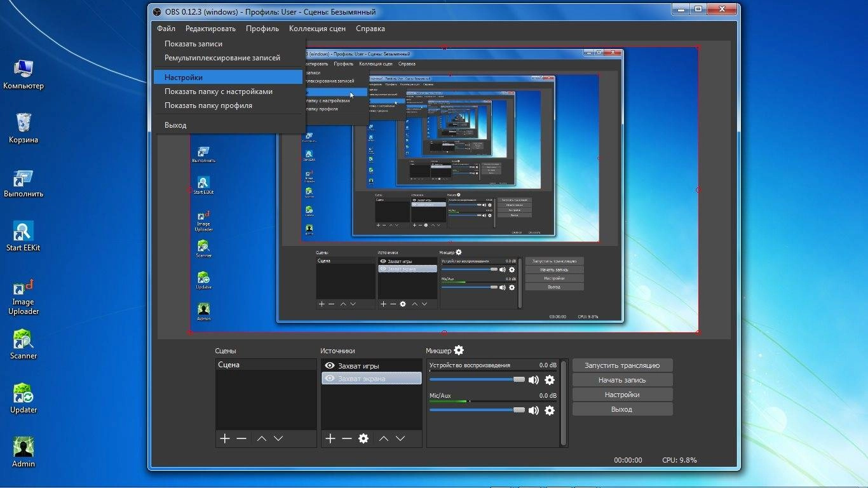Click Mic/Aux 0.0 dB value
This screenshot has height=488, width=868.
(x=548, y=396)
